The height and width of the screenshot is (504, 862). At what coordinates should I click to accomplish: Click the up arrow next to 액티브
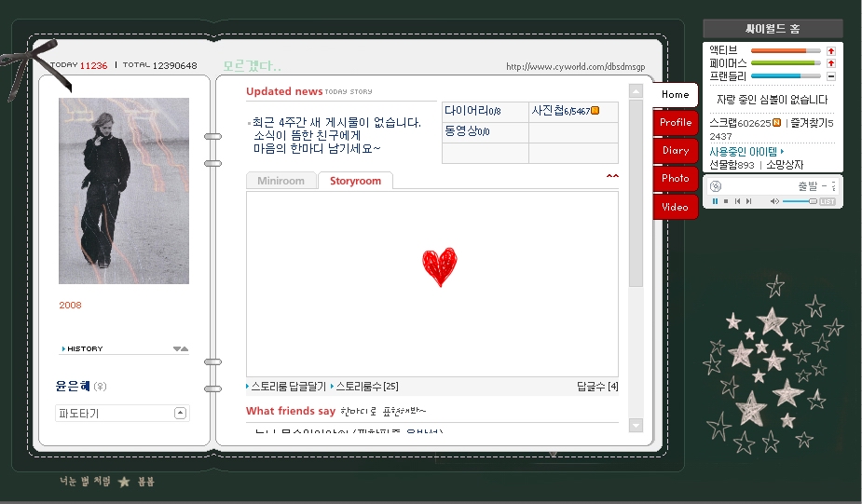coord(831,50)
